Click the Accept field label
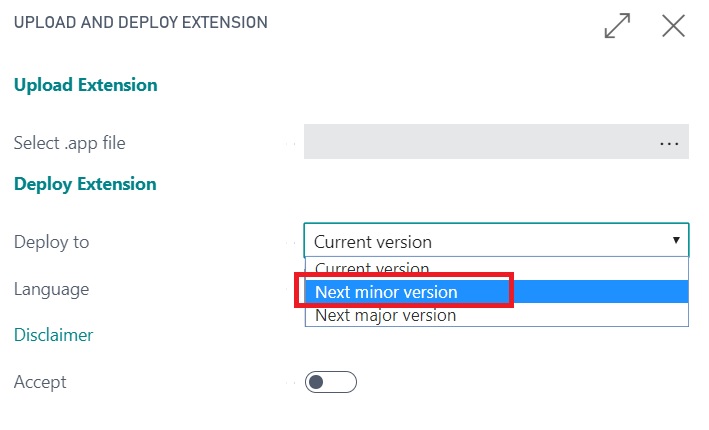Image resolution: width=709 pixels, height=430 pixels. (40, 382)
